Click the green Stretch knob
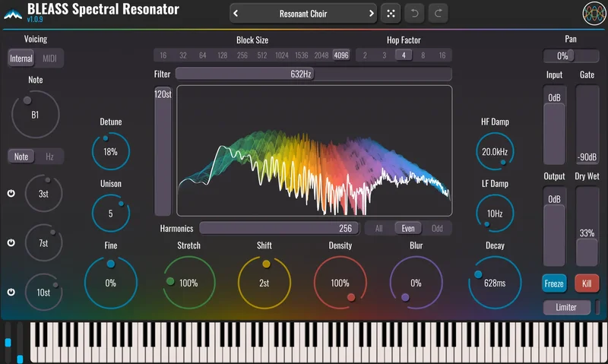The image size is (608, 364). point(188,283)
